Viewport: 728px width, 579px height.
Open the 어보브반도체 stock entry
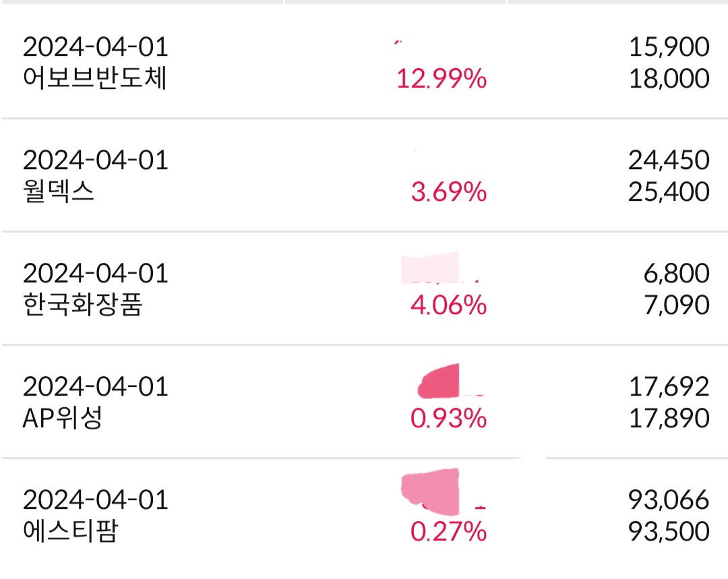94,80
